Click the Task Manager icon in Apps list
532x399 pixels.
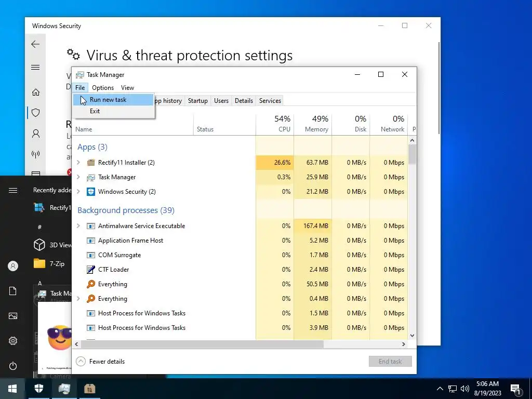(x=90, y=177)
